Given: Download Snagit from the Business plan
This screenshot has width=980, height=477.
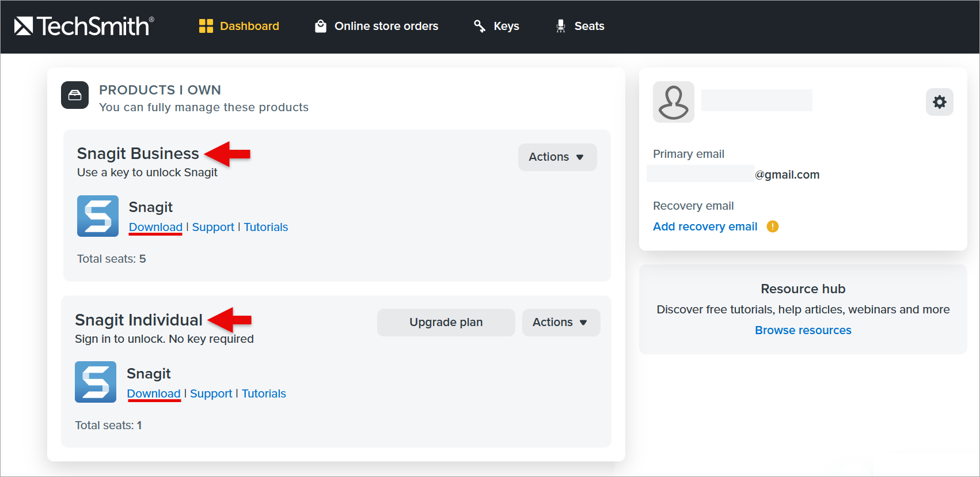Looking at the screenshot, I should click(155, 227).
